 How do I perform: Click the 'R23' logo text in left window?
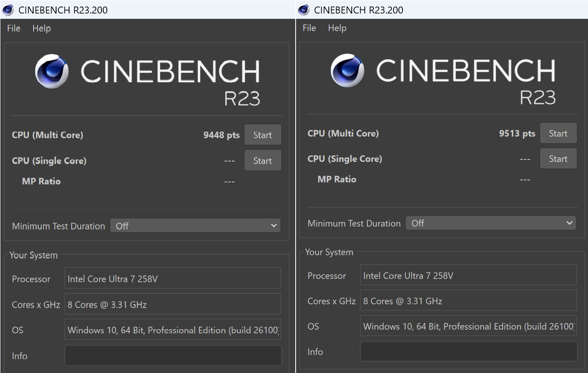point(242,99)
